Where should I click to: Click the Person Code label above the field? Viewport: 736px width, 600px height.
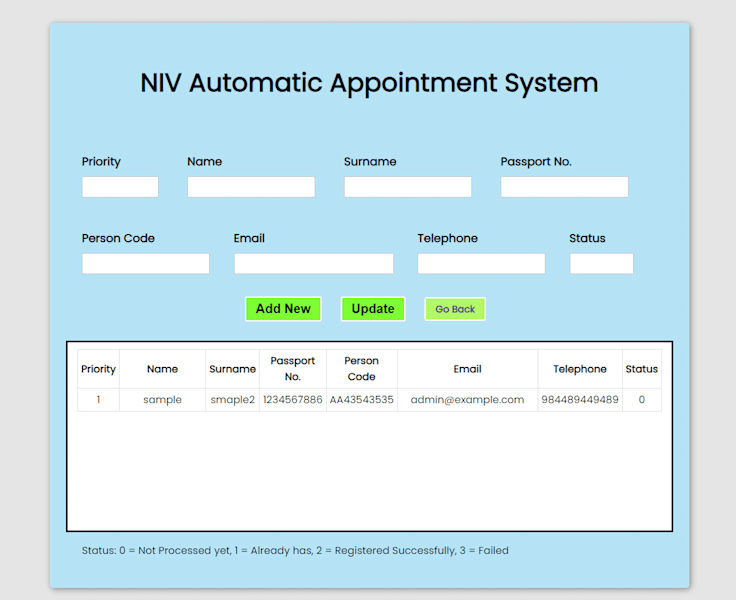[118, 238]
